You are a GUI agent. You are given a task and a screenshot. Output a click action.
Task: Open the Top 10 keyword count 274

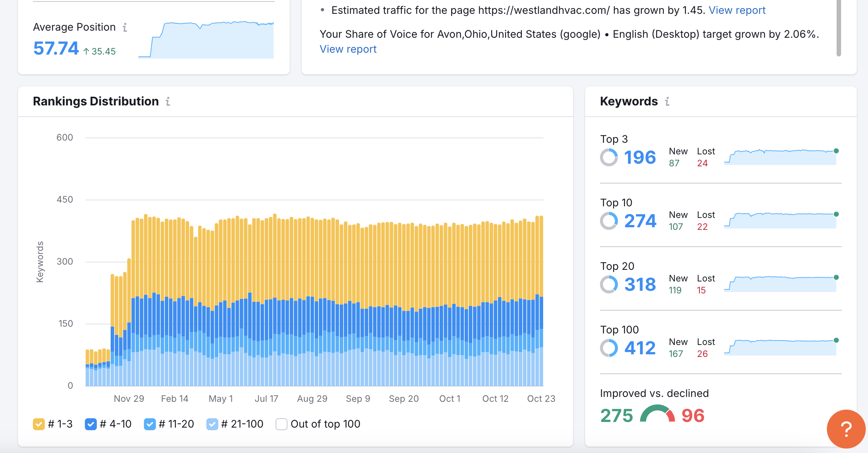[640, 221]
